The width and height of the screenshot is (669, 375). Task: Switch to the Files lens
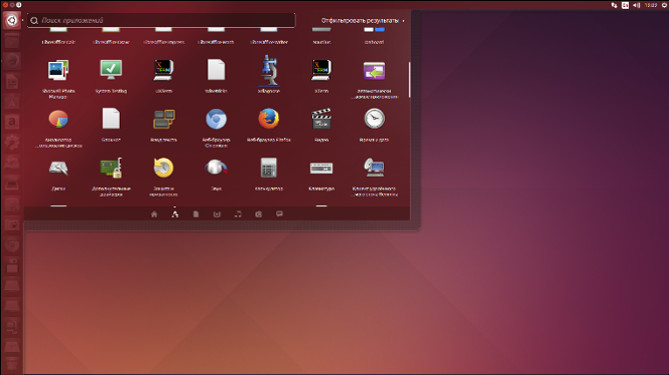click(196, 214)
